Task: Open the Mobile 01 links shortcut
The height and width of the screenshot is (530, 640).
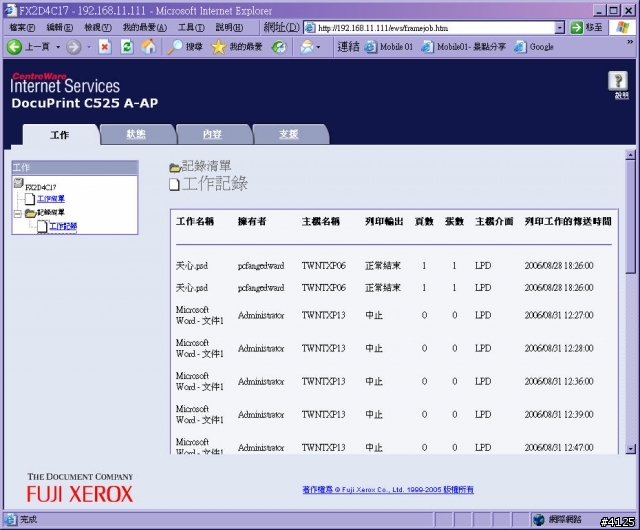Action: tap(389, 47)
